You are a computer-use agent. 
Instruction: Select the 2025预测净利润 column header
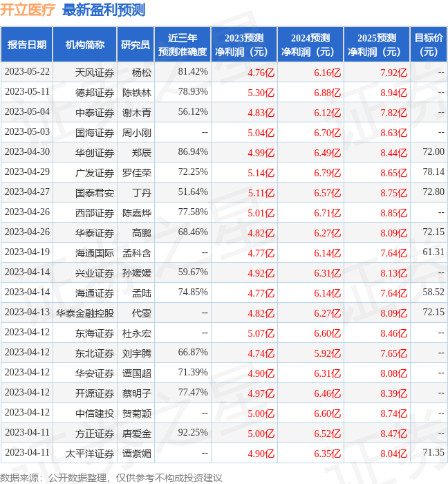(x=377, y=45)
